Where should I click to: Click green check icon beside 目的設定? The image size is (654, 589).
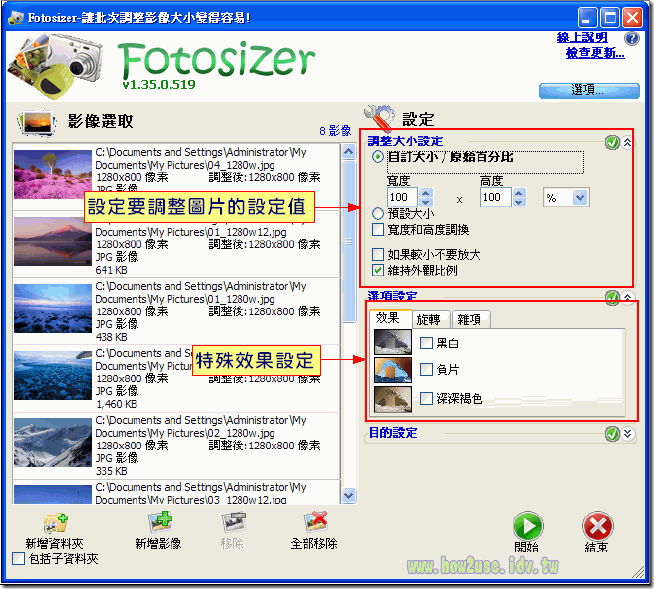click(x=612, y=434)
